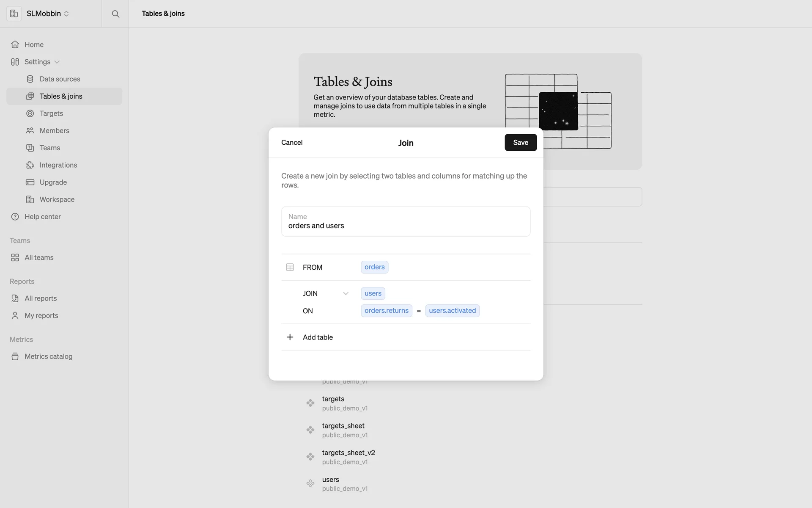812x508 pixels.
Task: Click the plus icon beside Add table
Action: tap(290, 337)
